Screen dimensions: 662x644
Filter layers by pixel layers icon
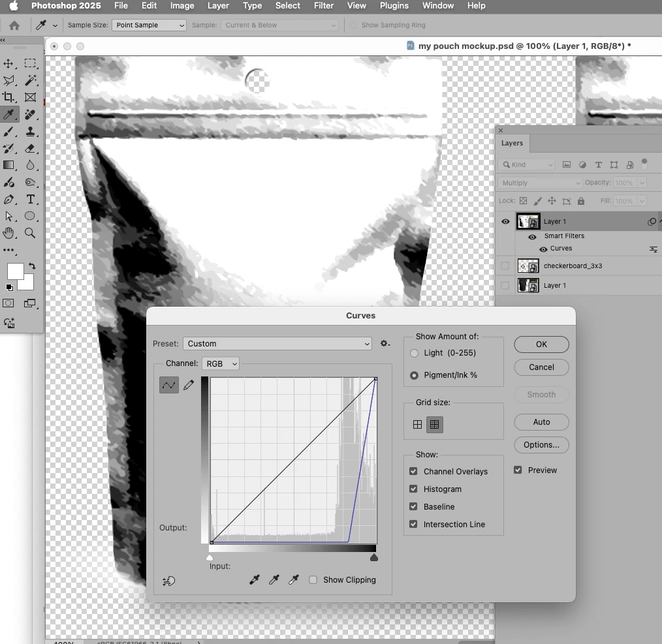click(x=567, y=164)
